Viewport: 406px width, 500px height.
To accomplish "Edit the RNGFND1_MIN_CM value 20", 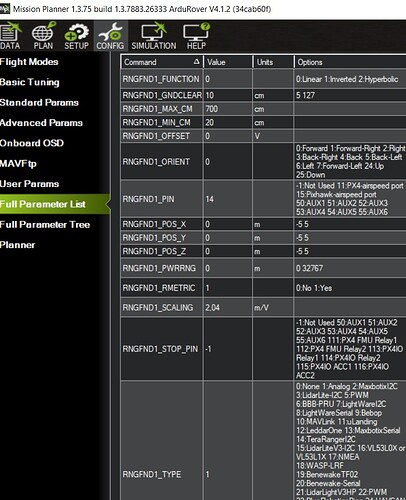I will coord(228,122).
